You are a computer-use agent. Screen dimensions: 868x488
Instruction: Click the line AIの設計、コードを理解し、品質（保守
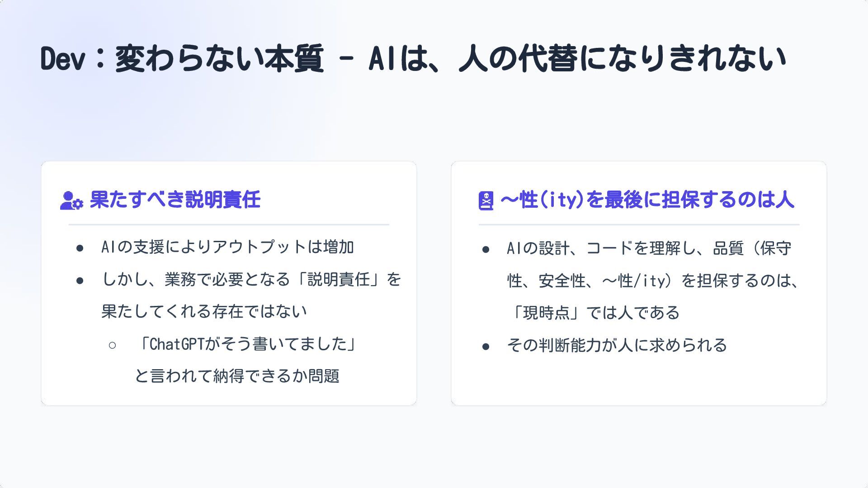[649, 249]
